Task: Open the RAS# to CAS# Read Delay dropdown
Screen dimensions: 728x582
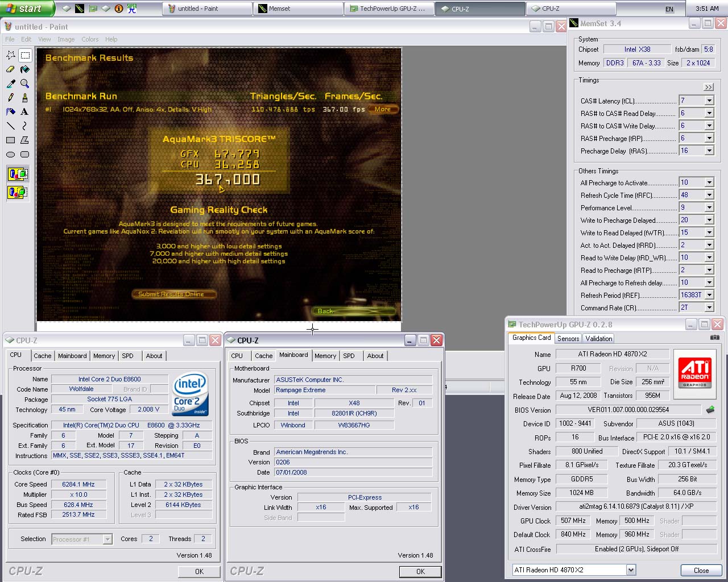Action: click(709, 113)
